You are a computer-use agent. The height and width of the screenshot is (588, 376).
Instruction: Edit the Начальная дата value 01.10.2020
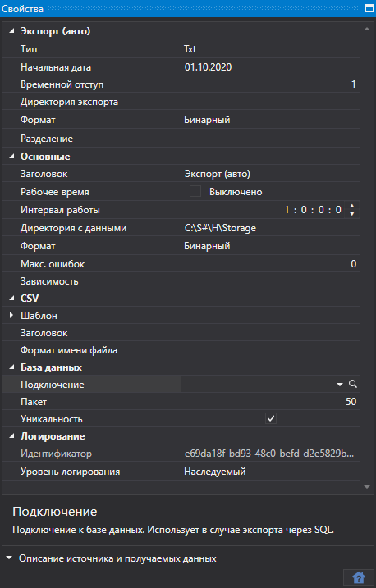click(270, 67)
